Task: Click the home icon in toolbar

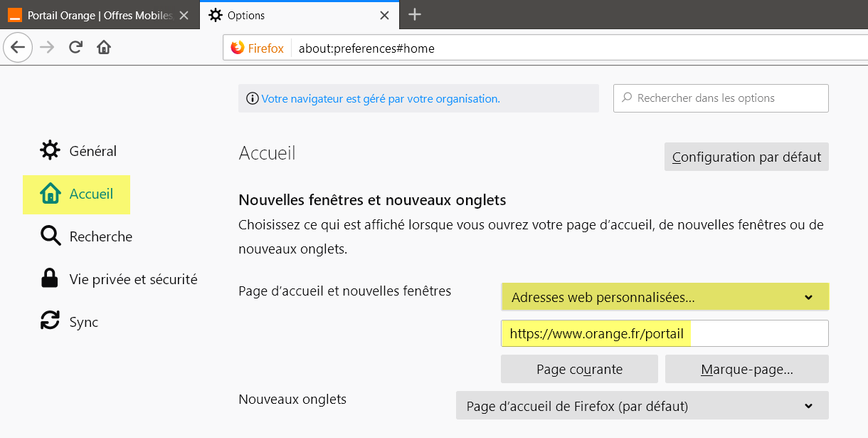Action: click(104, 48)
